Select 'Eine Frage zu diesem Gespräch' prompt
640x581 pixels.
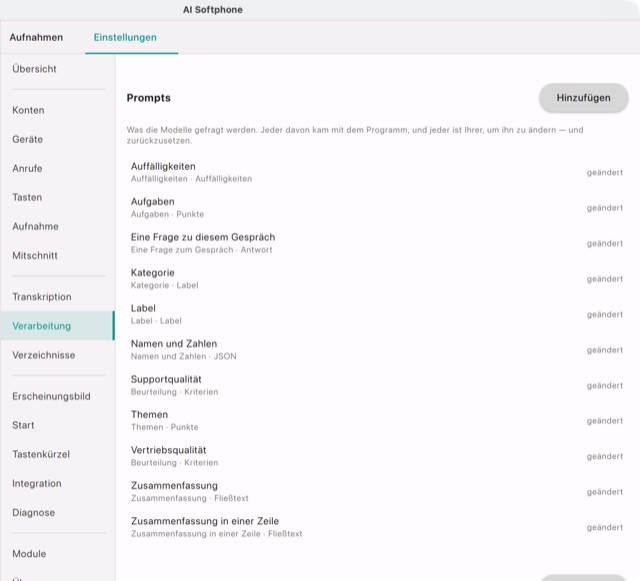point(377,243)
